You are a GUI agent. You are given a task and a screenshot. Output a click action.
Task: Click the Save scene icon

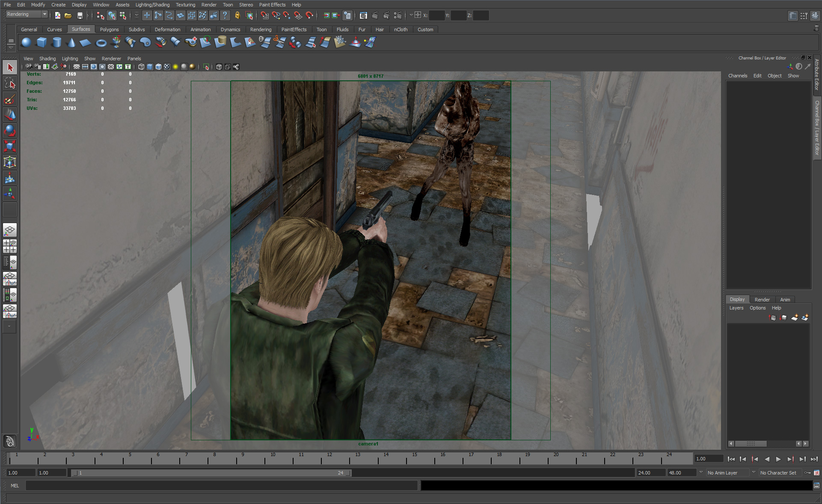tap(80, 16)
